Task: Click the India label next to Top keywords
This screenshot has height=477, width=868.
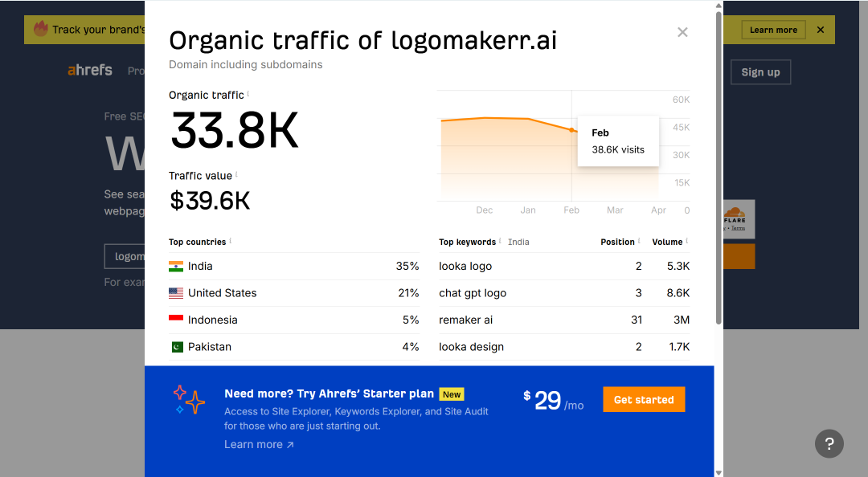Action: (x=518, y=242)
